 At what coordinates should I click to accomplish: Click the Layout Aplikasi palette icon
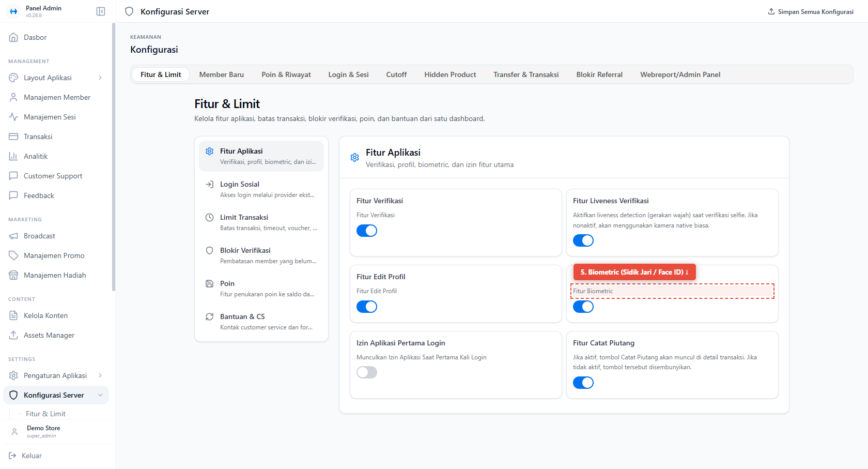pyautogui.click(x=13, y=78)
